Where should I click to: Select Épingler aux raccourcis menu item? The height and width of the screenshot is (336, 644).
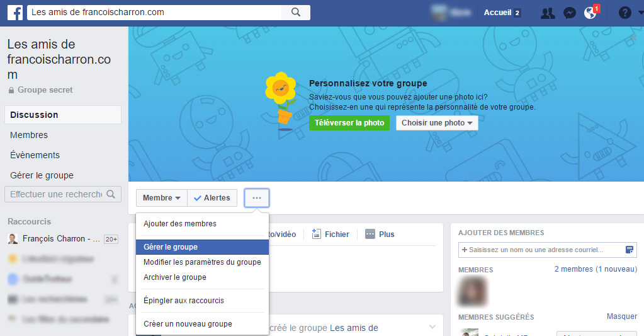tap(184, 301)
